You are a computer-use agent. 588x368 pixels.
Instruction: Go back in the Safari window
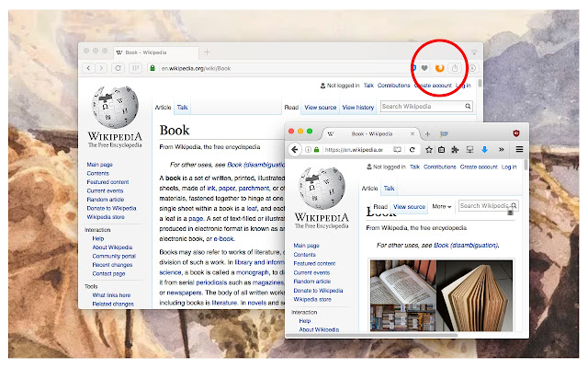[88, 68]
